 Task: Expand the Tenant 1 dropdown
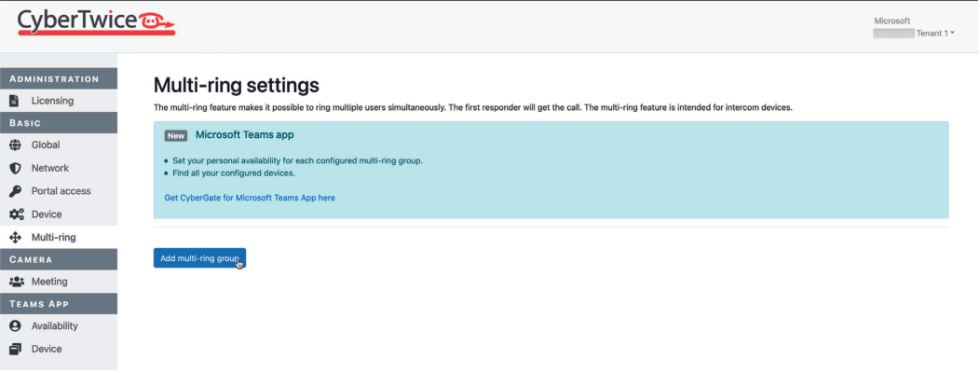coord(935,34)
